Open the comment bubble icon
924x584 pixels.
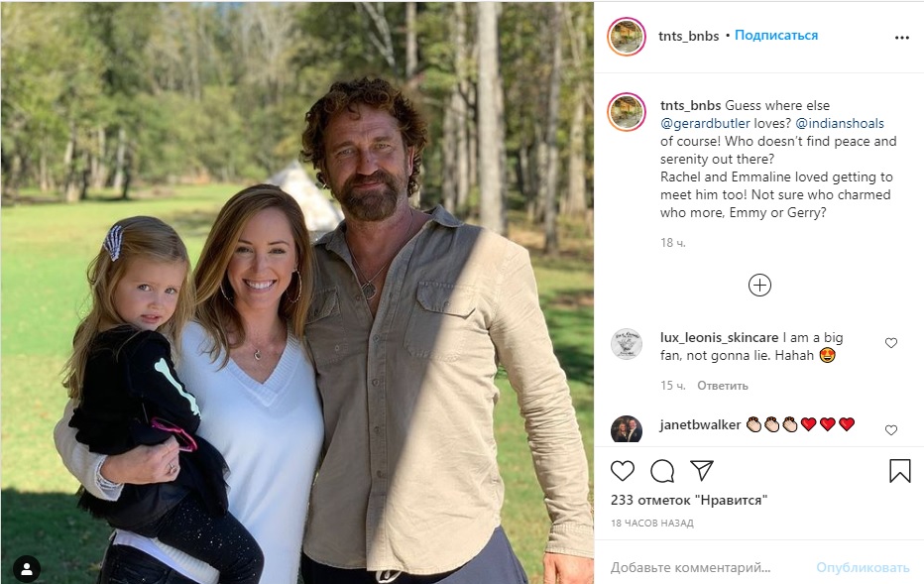[x=662, y=471]
